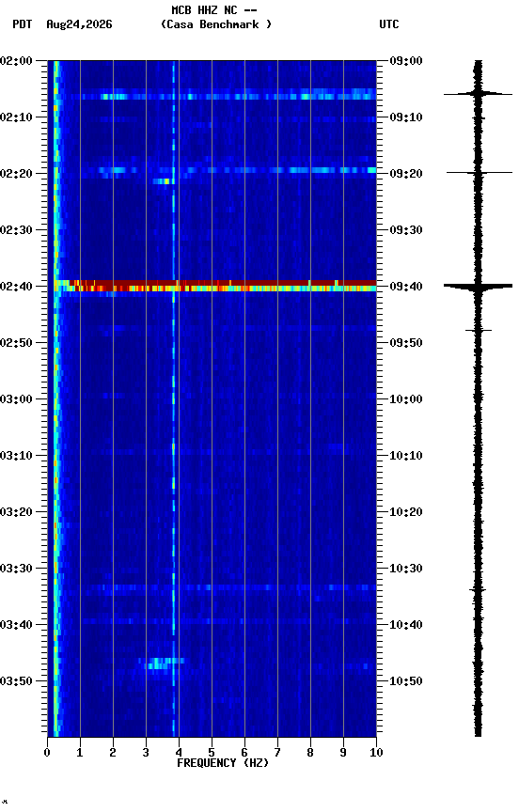Screen dimensions: 519x812
Task: Click the 3.5 Hz bright spot near 02:21
Action: 163,181
